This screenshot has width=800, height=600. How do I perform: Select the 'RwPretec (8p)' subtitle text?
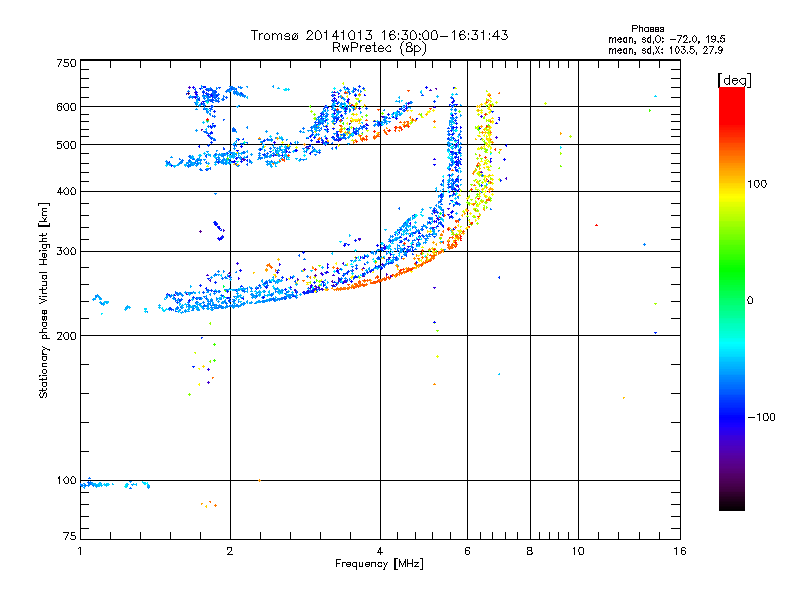pos(379,48)
